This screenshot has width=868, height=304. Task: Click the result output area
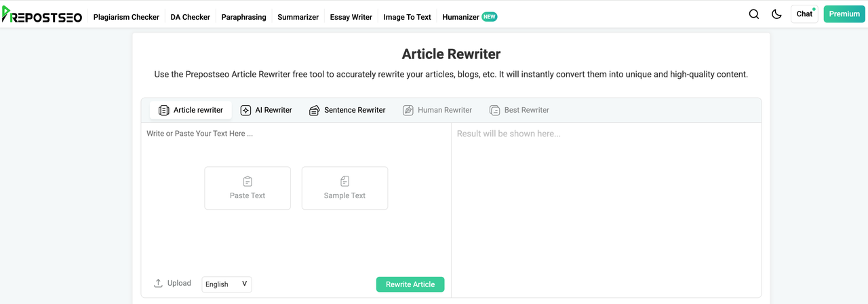(606, 209)
